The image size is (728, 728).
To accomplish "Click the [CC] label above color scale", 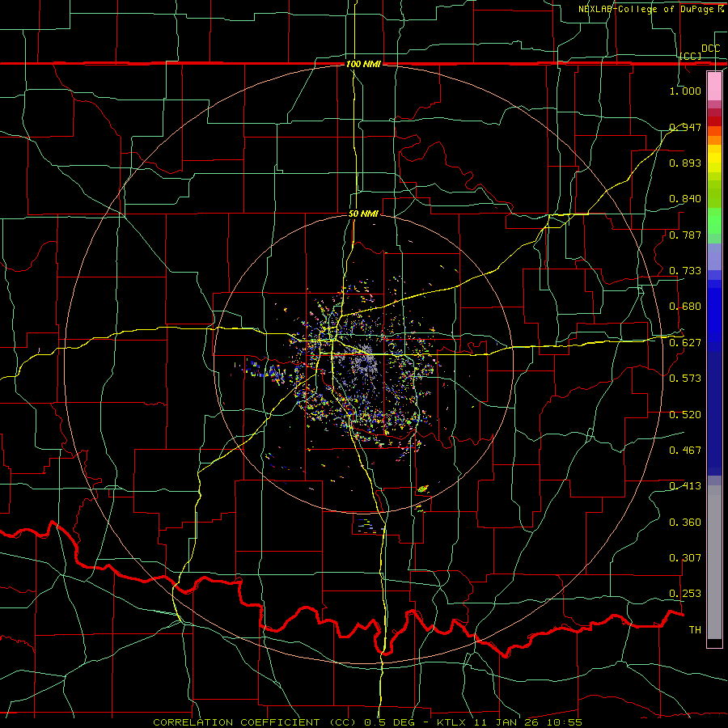I will pos(691,56).
